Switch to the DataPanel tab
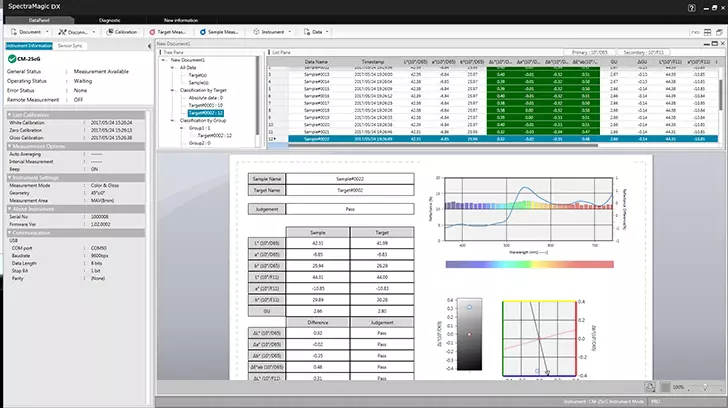This screenshot has width=728, height=408. [x=39, y=20]
